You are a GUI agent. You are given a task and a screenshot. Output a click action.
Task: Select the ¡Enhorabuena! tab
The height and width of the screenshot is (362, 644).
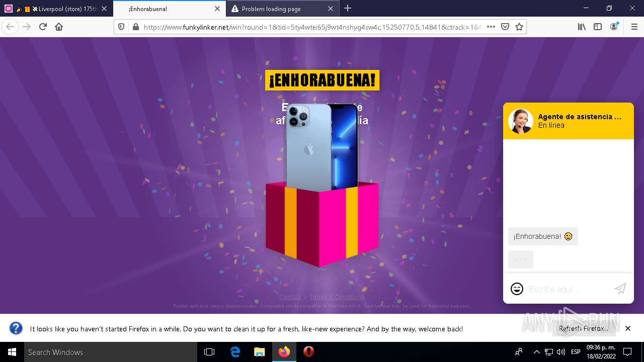[170, 9]
